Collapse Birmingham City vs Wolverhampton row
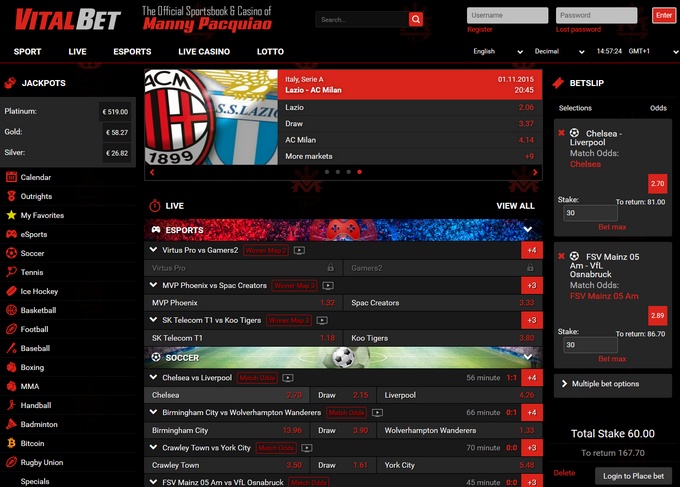Screen dimensions: 680x487 [153, 412]
